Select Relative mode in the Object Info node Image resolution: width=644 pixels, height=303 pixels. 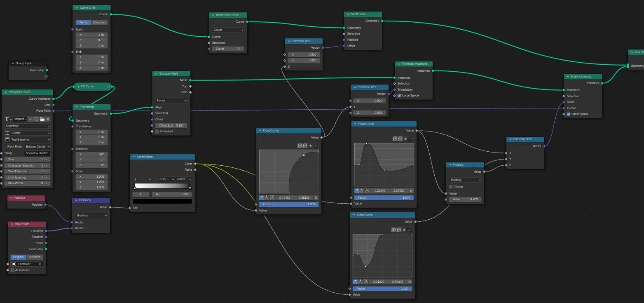(x=35, y=257)
